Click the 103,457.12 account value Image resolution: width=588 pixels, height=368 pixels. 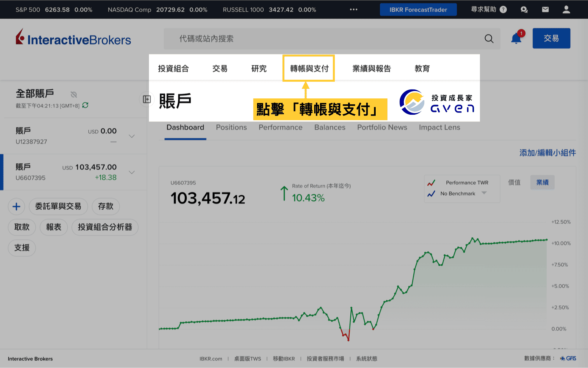208,199
